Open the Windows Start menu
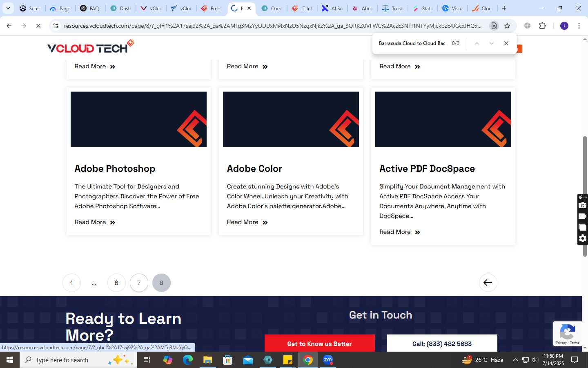The height and width of the screenshot is (368, 588). pyautogui.click(x=10, y=360)
